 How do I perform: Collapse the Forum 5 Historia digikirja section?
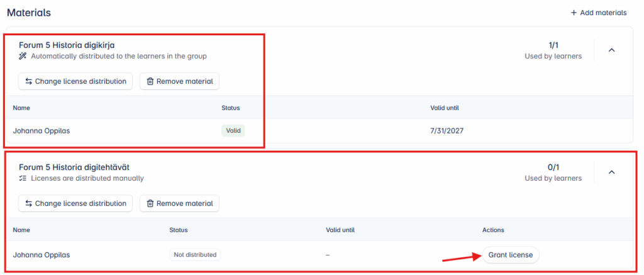(611, 50)
